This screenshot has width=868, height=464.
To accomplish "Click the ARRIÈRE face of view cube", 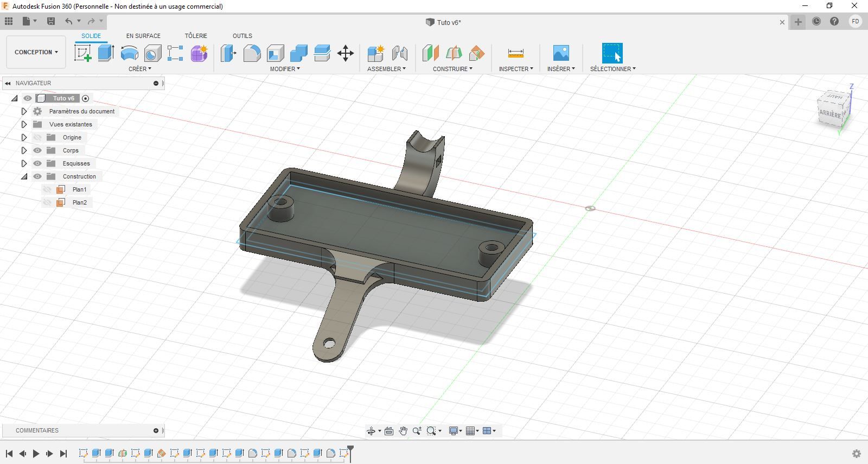I will coord(829,113).
